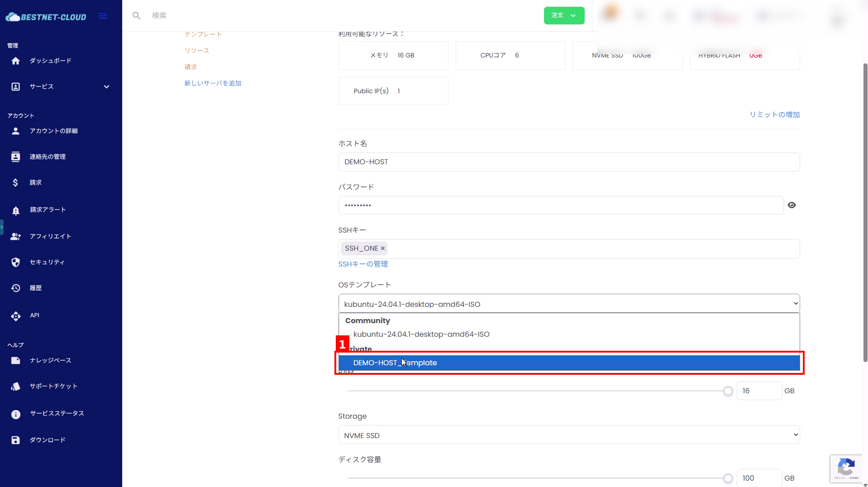Collapse sidebar with hamburger menu icon
The width and height of the screenshot is (868, 487).
point(103,16)
